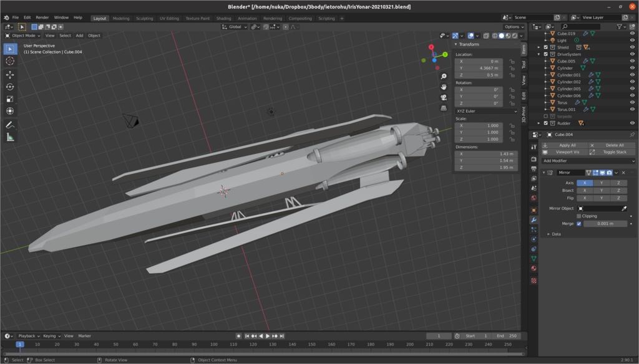Click the Merge distance value field
Image resolution: width=639 pixels, height=364 pixels.
coord(605,224)
